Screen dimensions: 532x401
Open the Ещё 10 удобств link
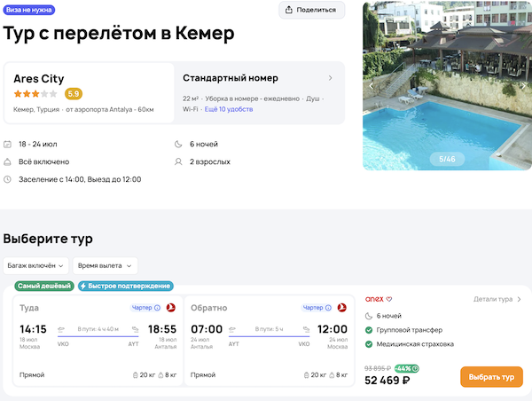tap(229, 109)
